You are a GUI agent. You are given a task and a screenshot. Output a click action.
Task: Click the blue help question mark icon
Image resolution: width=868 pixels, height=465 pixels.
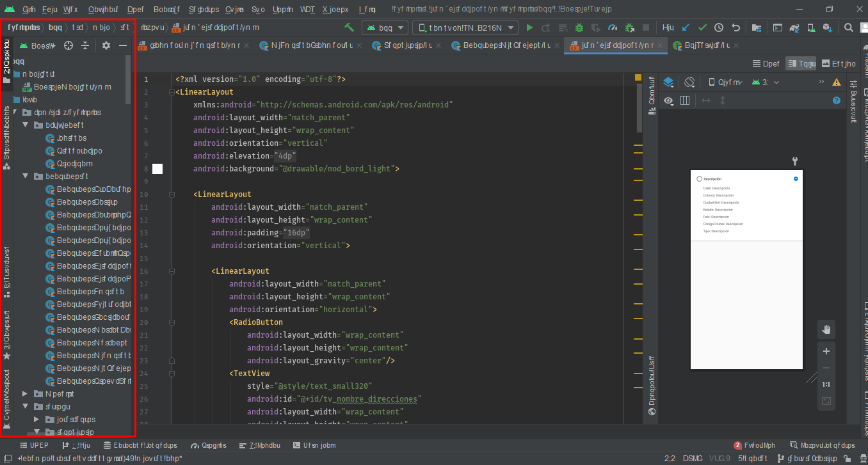(x=836, y=100)
